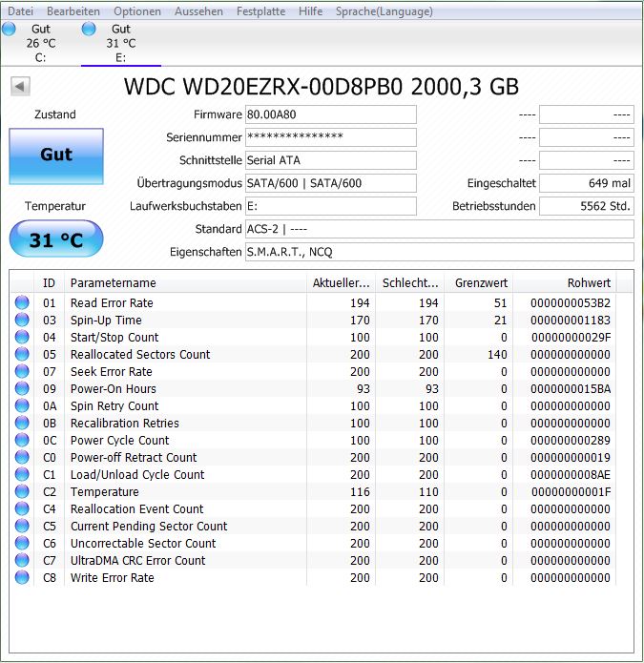Click the Schnittstelle field Serial ATA
Viewport: 644px width, 663px height.
pos(331,160)
